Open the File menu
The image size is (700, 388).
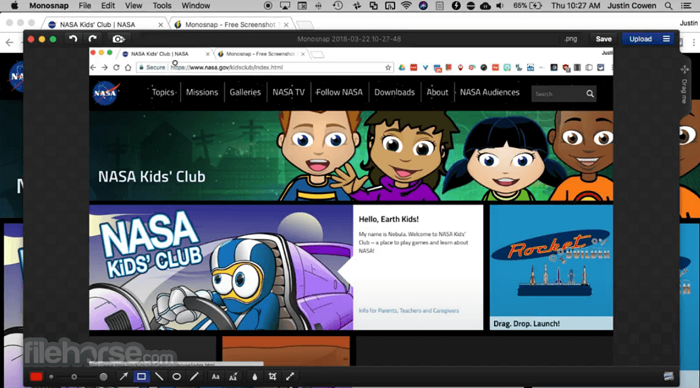[x=85, y=6]
